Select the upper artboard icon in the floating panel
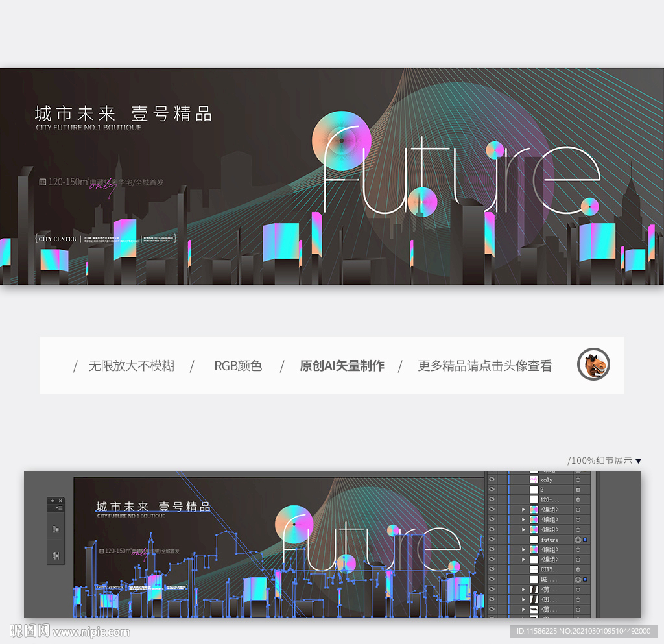 [55, 529]
